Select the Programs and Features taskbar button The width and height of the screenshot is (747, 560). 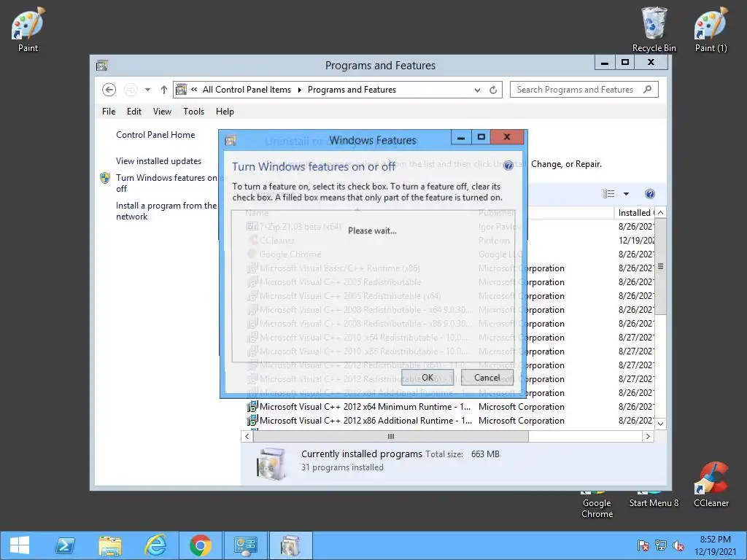[x=290, y=545]
